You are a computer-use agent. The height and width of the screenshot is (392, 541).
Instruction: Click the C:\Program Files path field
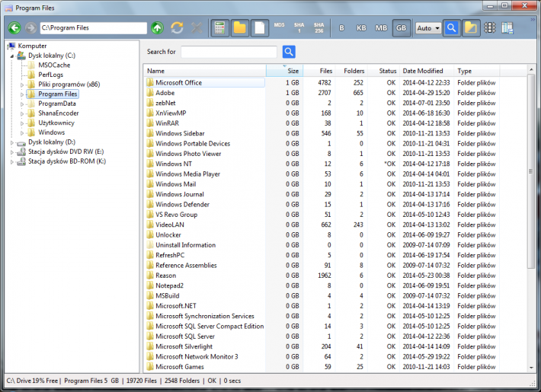(93, 28)
